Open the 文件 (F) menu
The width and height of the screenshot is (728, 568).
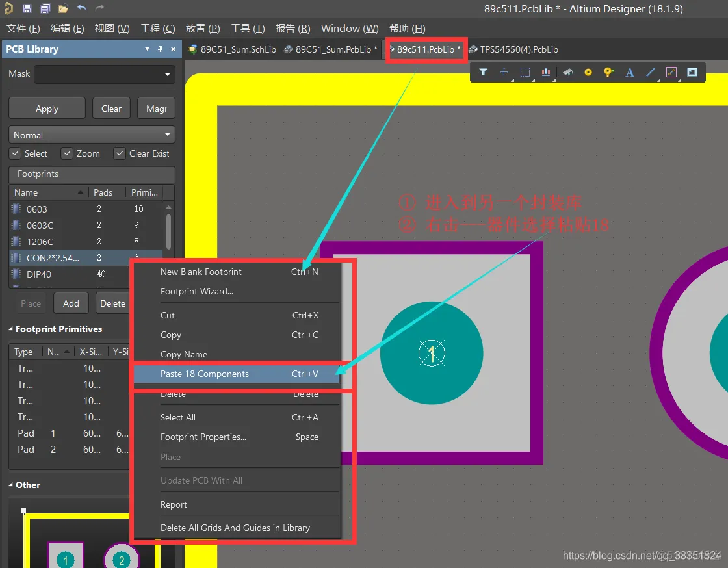coord(23,29)
